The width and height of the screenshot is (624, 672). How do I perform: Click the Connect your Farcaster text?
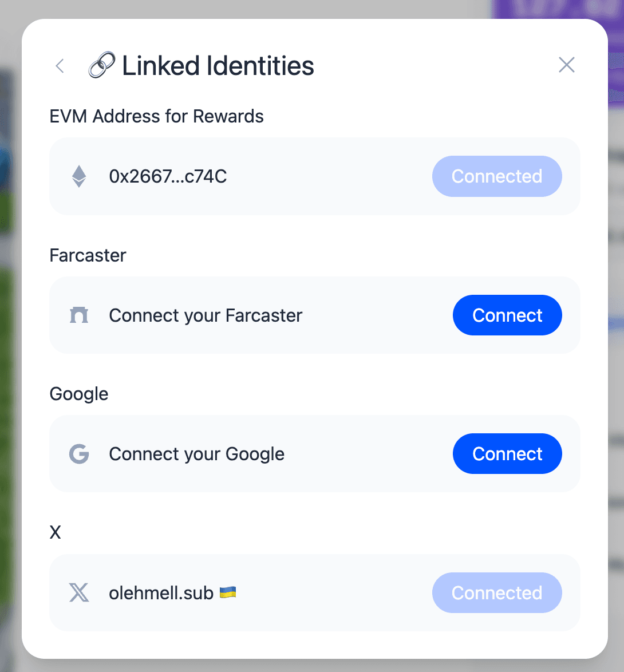pyautogui.click(x=206, y=315)
